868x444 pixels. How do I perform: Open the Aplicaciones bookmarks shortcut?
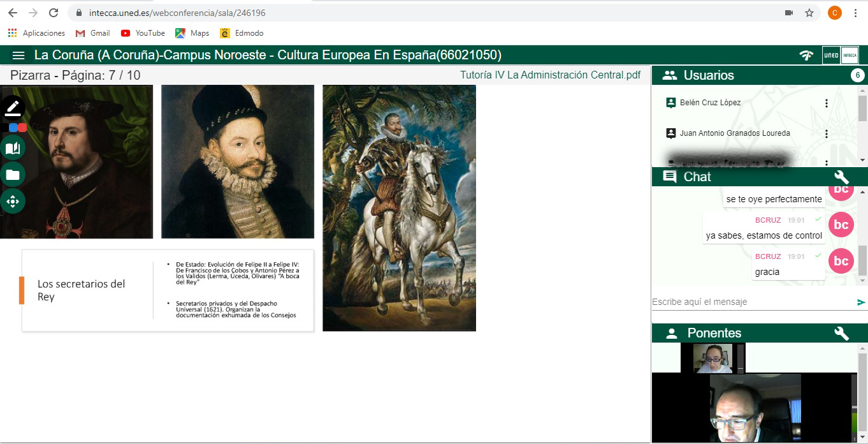36,33
